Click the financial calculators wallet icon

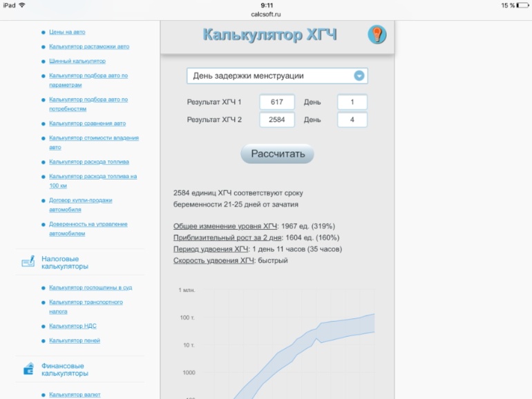pos(28,369)
